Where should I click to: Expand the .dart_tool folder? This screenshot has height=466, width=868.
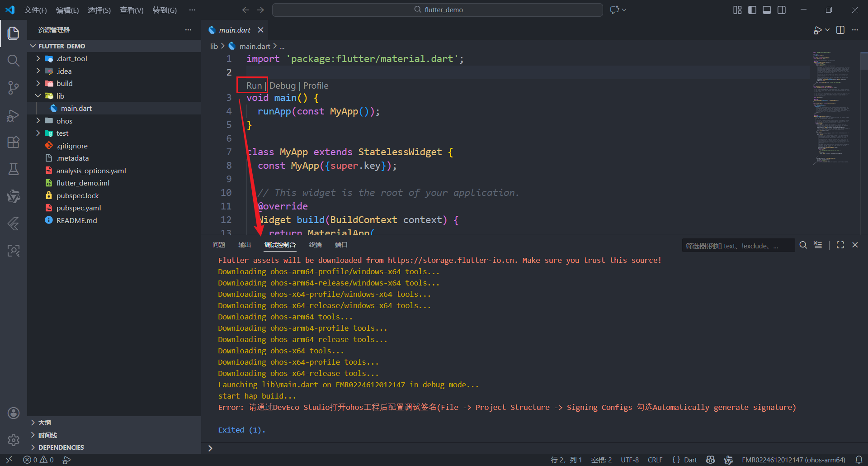point(38,58)
